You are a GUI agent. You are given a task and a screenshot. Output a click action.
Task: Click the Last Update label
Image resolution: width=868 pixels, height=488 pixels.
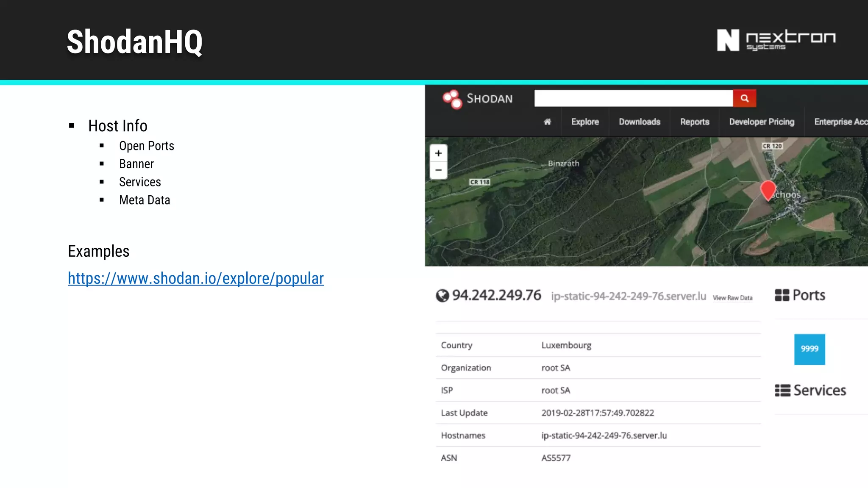pos(464,413)
